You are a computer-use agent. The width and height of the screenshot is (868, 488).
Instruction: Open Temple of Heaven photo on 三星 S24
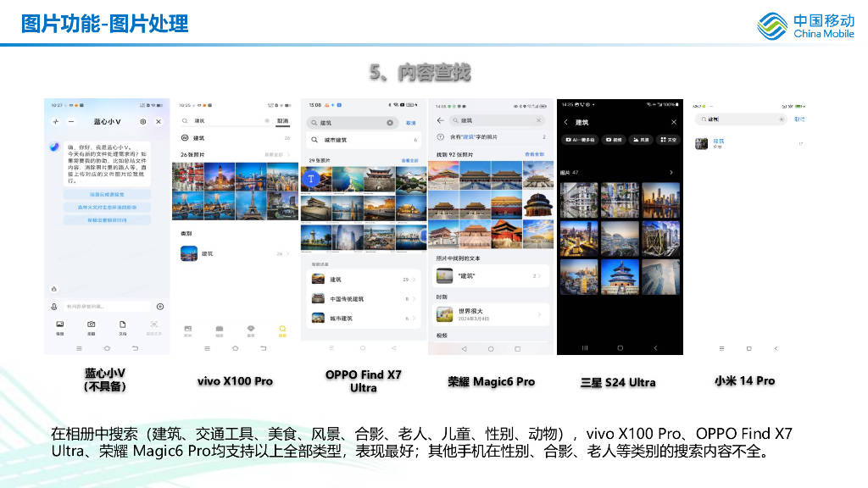[x=620, y=277]
